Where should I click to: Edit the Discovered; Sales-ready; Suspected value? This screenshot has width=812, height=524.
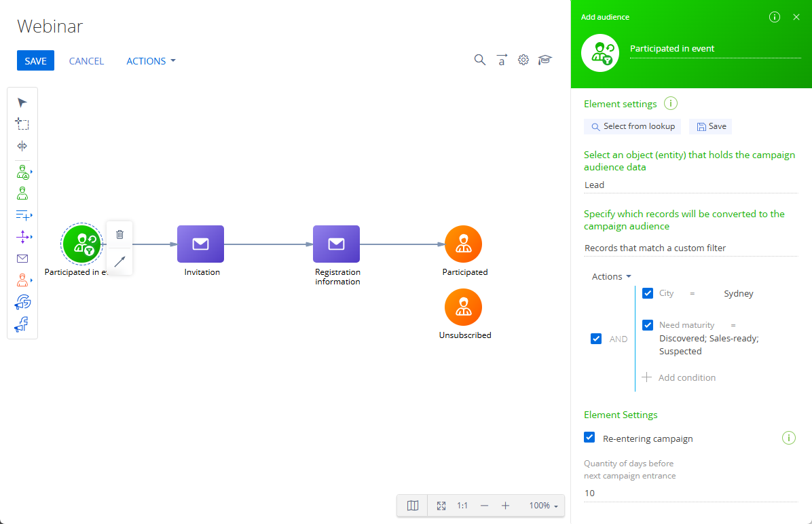point(709,344)
